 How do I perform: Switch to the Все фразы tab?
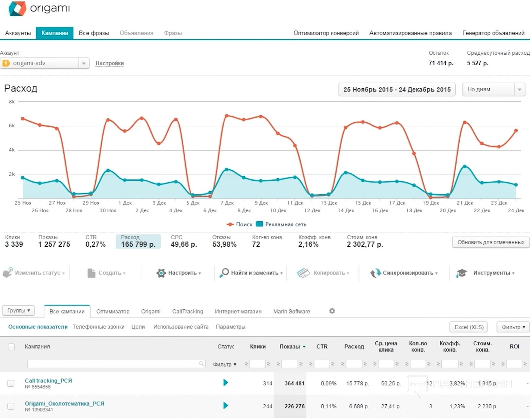(94, 33)
